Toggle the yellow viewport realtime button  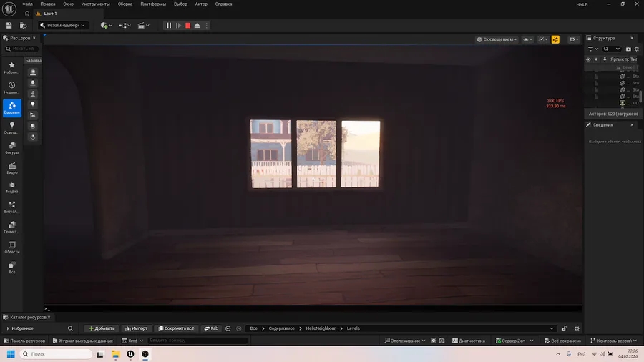click(x=555, y=39)
